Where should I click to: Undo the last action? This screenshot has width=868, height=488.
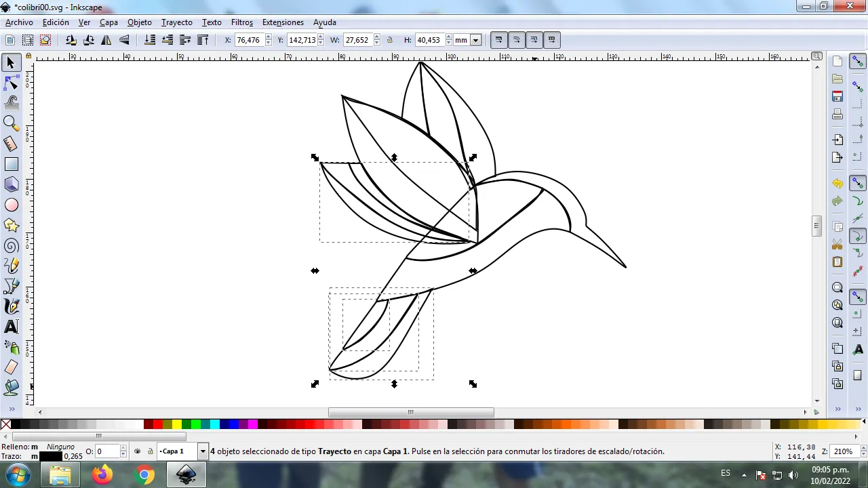click(837, 184)
